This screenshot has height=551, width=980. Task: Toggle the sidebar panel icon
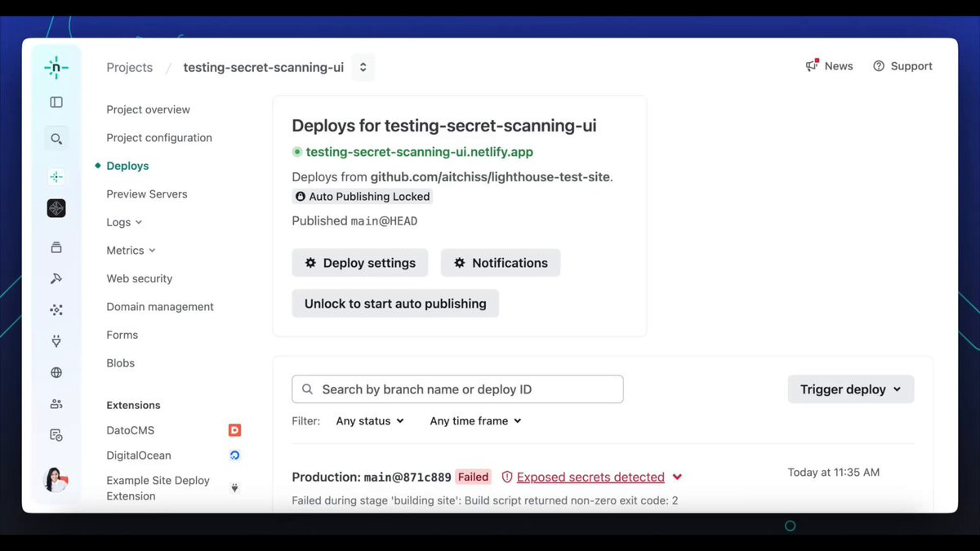click(x=56, y=102)
